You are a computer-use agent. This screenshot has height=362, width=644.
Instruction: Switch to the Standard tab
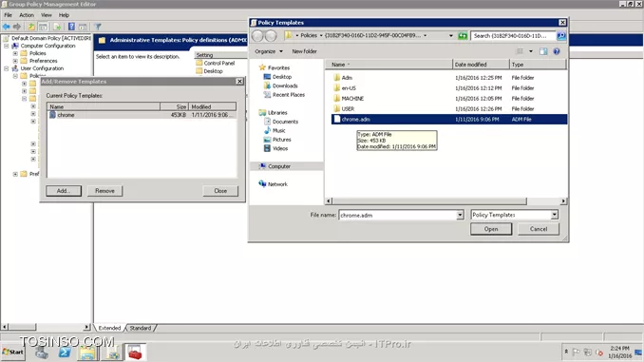coord(140,328)
